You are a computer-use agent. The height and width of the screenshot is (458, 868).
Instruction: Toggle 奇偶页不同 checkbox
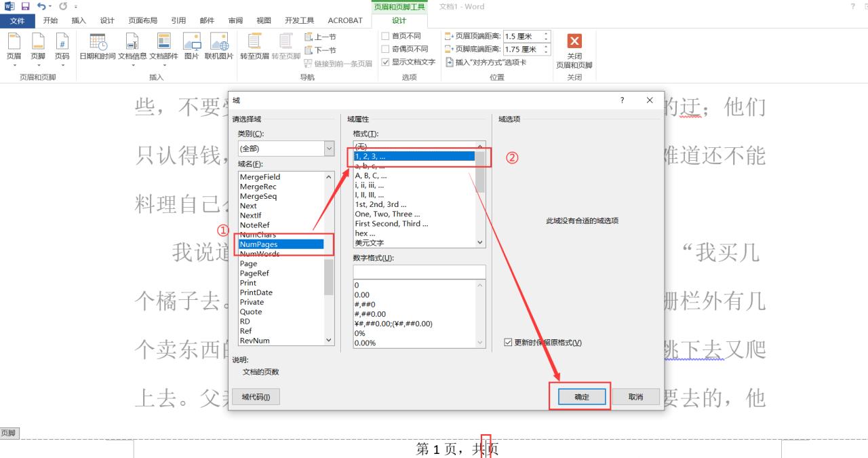(385, 49)
